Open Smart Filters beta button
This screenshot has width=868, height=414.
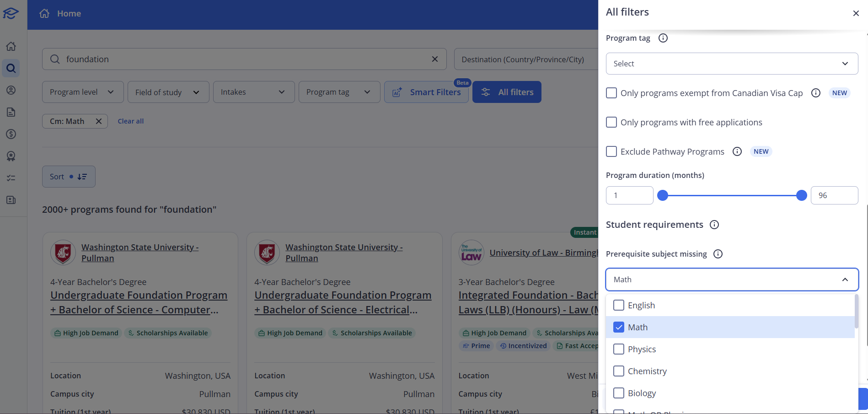pyautogui.click(x=426, y=92)
